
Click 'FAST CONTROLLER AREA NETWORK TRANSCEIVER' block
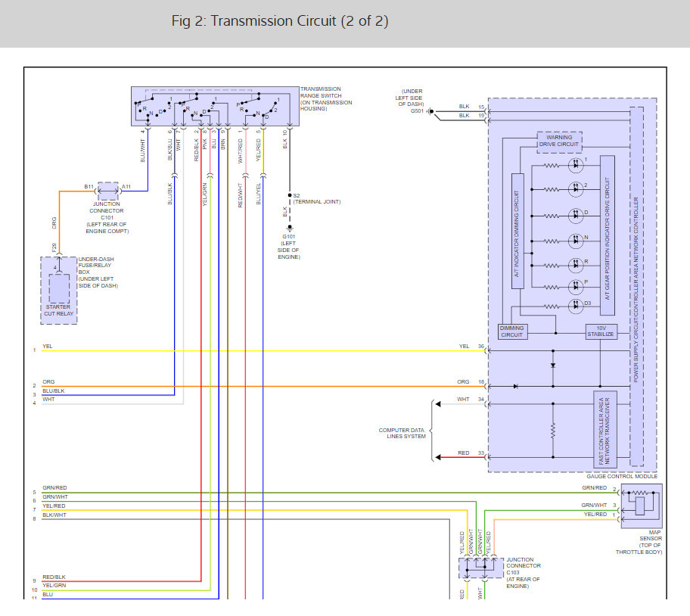605,429
